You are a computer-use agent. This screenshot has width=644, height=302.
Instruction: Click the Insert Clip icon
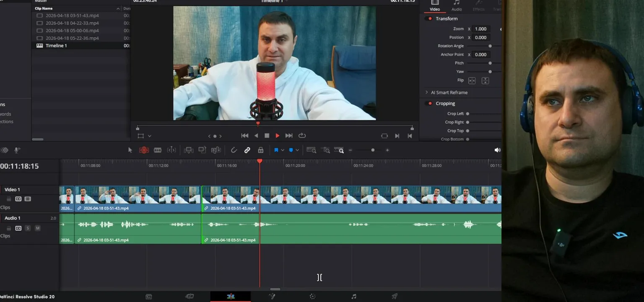coord(189,150)
